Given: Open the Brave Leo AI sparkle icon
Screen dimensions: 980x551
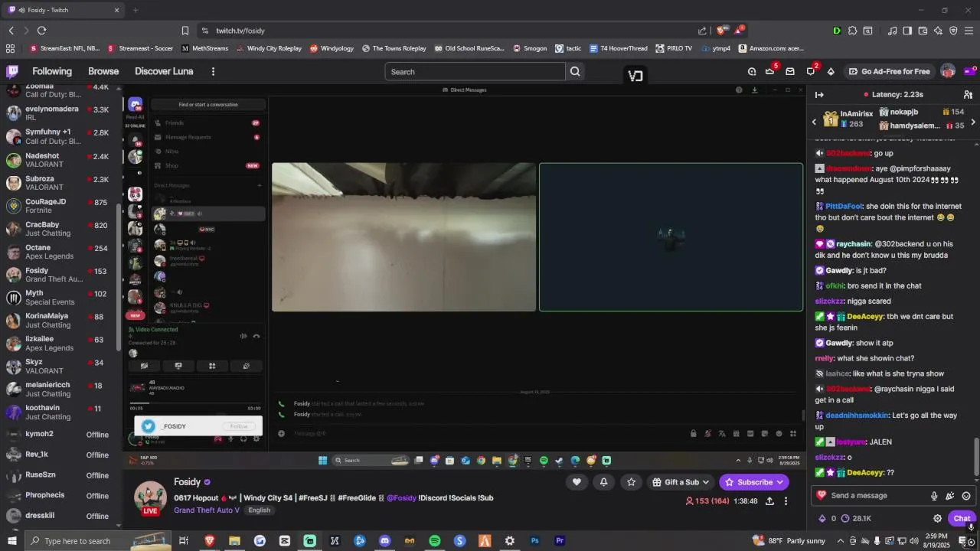Looking at the screenshot, I should (939, 31).
